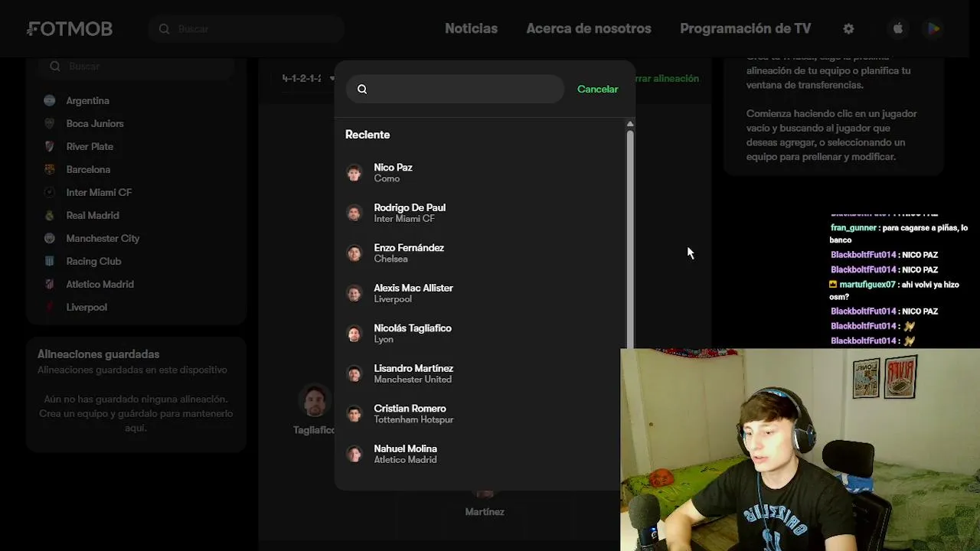This screenshot has width=980, height=551.
Task: Open the settings gear icon
Action: [x=848, y=28]
